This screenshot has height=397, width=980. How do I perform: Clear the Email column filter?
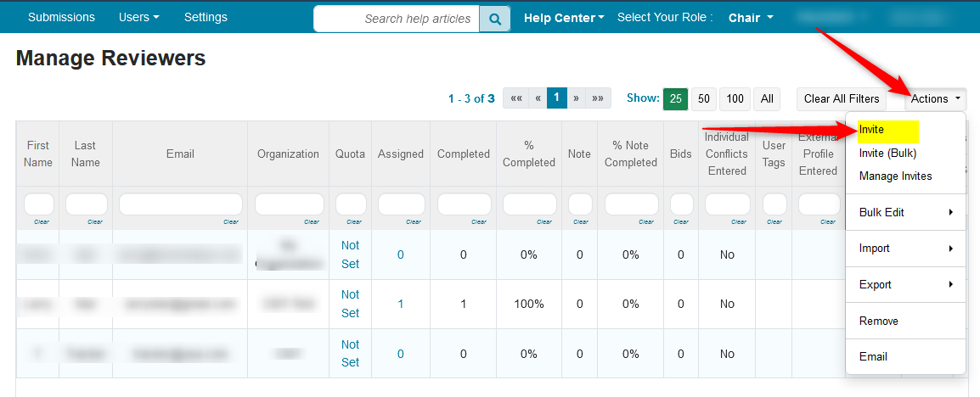point(231,221)
